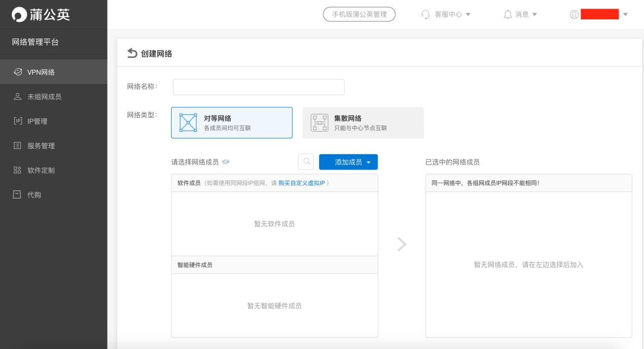Click the 手机版蒲公英管理 button

pos(360,14)
